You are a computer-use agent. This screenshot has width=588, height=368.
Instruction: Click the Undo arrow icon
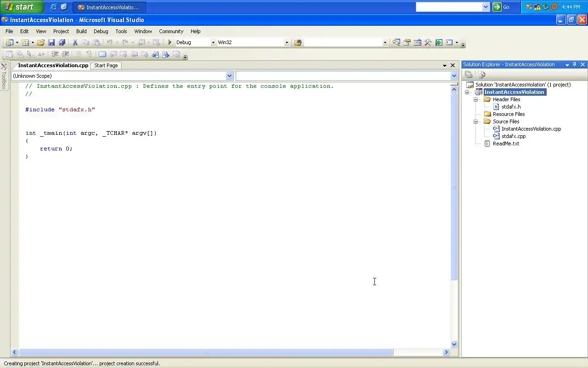[x=109, y=42]
